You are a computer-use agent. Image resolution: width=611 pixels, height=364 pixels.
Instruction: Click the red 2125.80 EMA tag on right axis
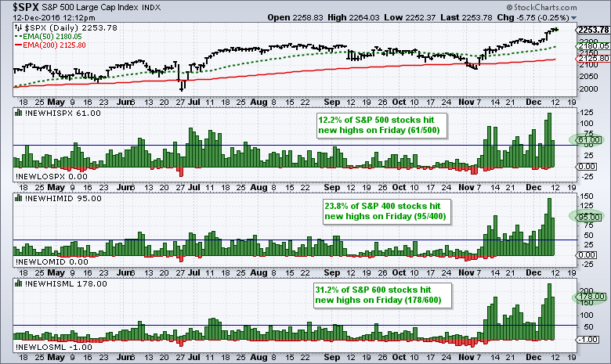coord(592,59)
